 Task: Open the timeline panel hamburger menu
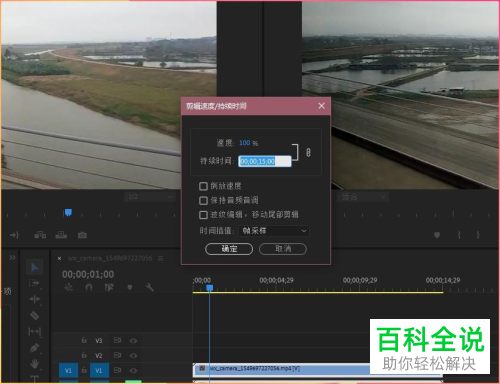(x=161, y=258)
